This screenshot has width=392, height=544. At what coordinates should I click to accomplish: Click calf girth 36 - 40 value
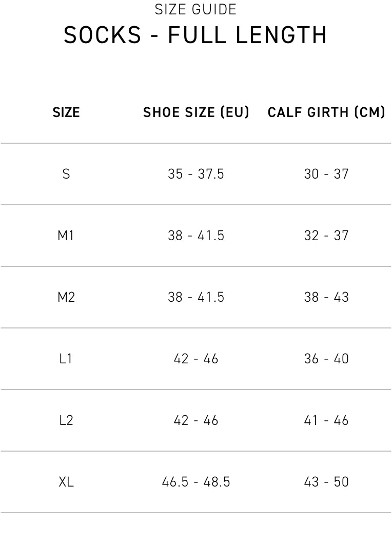(326, 359)
